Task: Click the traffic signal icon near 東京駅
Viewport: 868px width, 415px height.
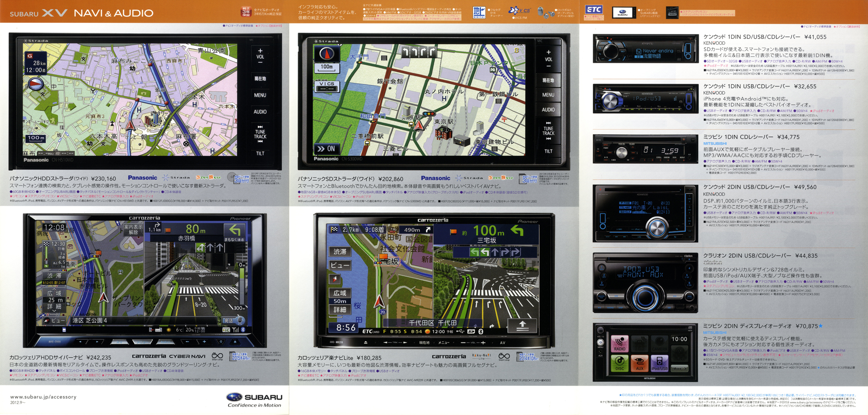Action: tap(429, 114)
